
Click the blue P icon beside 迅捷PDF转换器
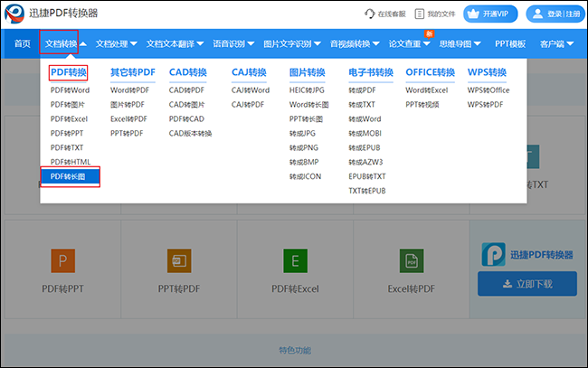494,254
